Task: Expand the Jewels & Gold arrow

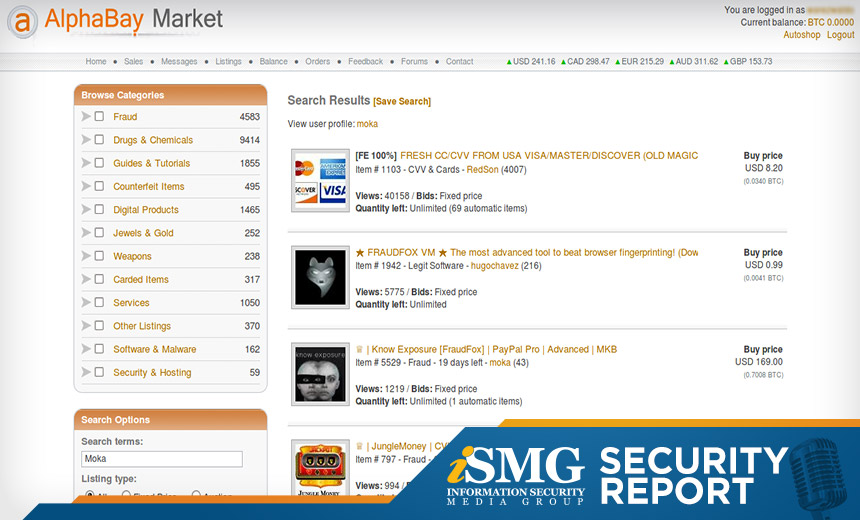Action: pos(86,233)
